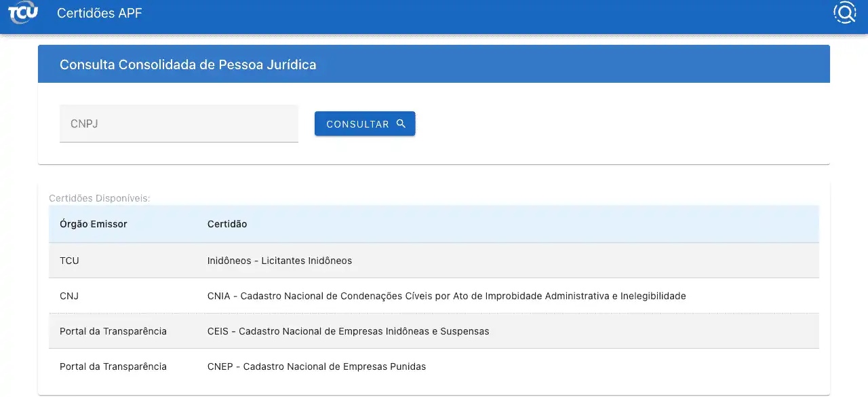This screenshot has height=397, width=868.
Task: Focus the CNPJ input field
Action: click(x=179, y=124)
